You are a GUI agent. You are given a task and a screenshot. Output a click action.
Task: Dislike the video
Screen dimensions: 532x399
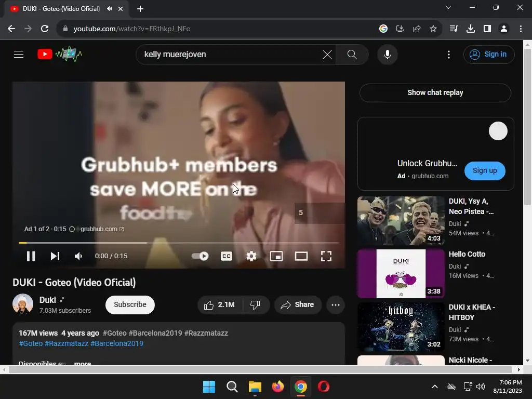[255, 304]
